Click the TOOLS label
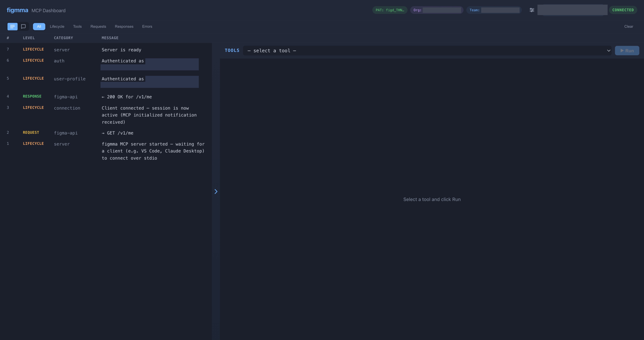The height and width of the screenshot is (340, 644). click(232, 50)
